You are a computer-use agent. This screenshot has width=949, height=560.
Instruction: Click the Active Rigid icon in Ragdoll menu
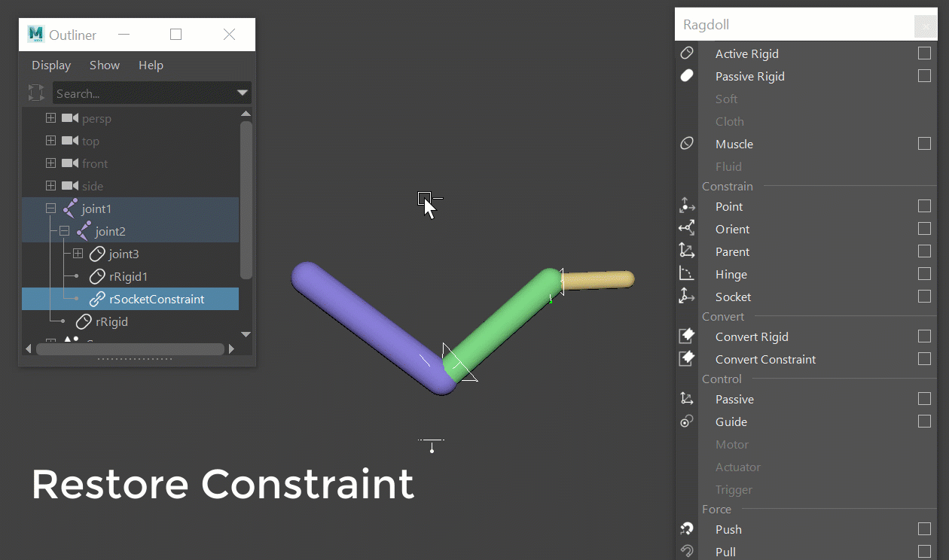687,53
